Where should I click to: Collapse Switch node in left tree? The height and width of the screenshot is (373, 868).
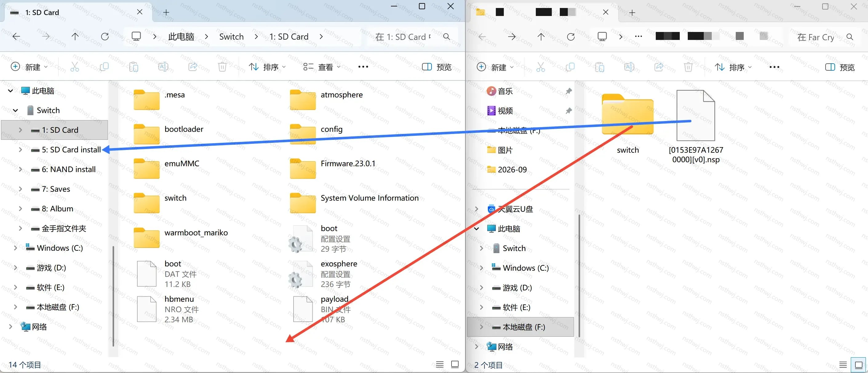click(x=15, y=110)
